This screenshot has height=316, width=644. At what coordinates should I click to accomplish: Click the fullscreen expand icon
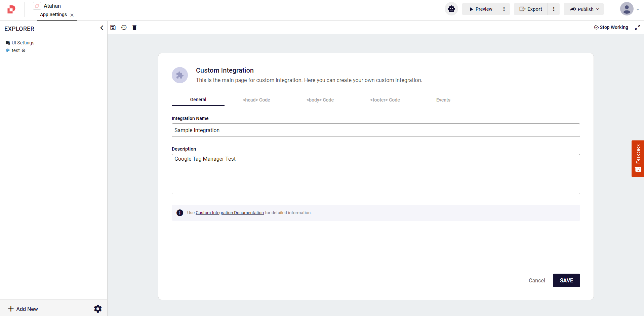pos(637,28)
